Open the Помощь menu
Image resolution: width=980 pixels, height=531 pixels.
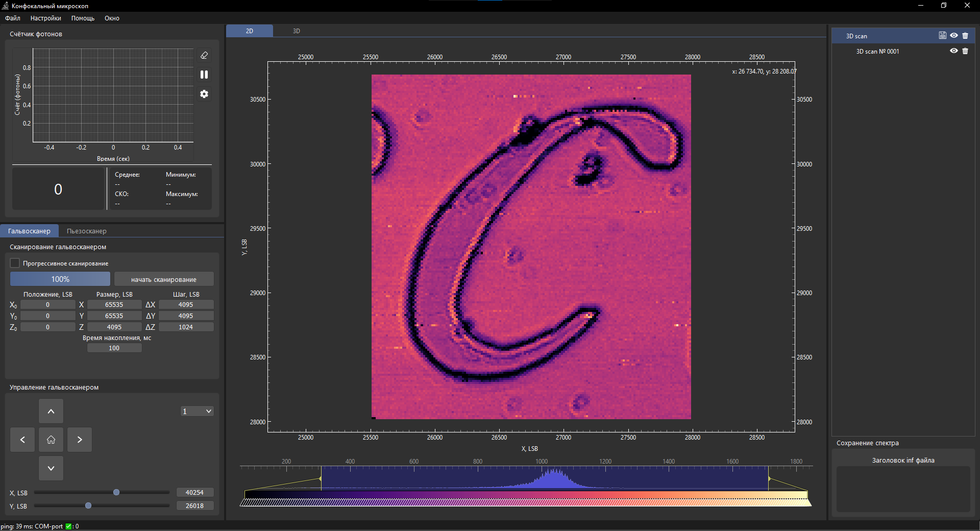pos(83,18)
